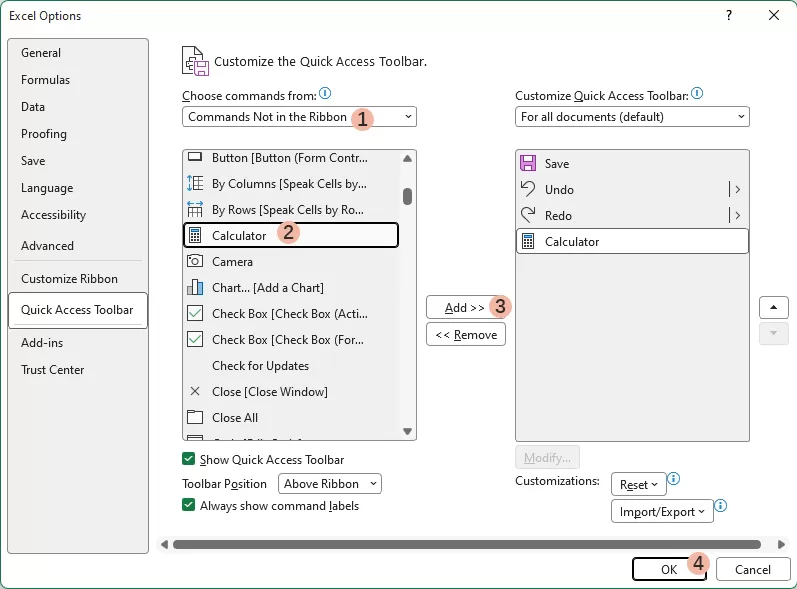
Task: Open the For all documents dropdown
Action: click(632, 117)
